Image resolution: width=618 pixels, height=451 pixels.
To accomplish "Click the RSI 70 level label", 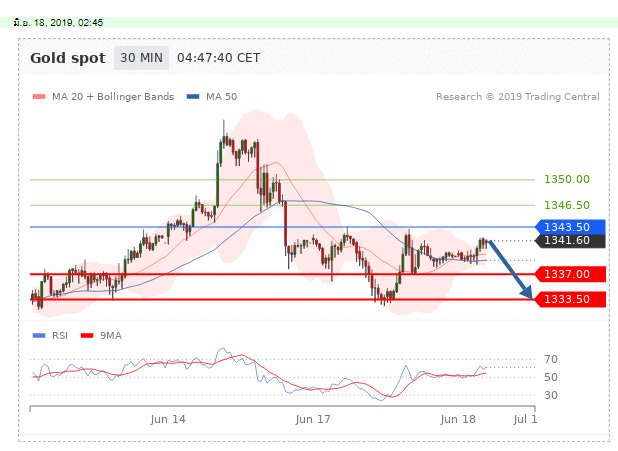I will click(551, 359).
